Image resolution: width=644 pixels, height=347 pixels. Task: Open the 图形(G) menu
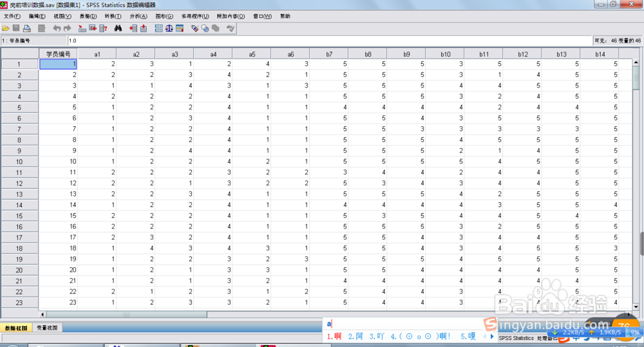coord(164,17)
